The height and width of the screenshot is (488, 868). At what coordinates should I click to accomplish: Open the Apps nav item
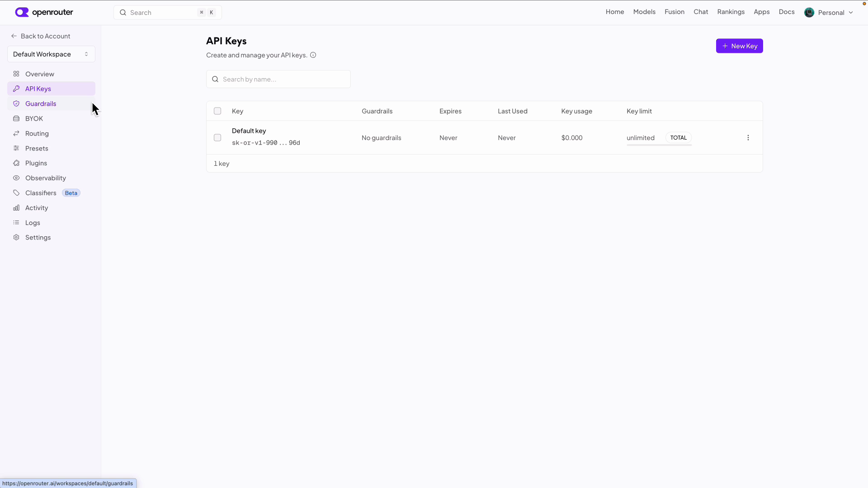(x=762, y=12)
